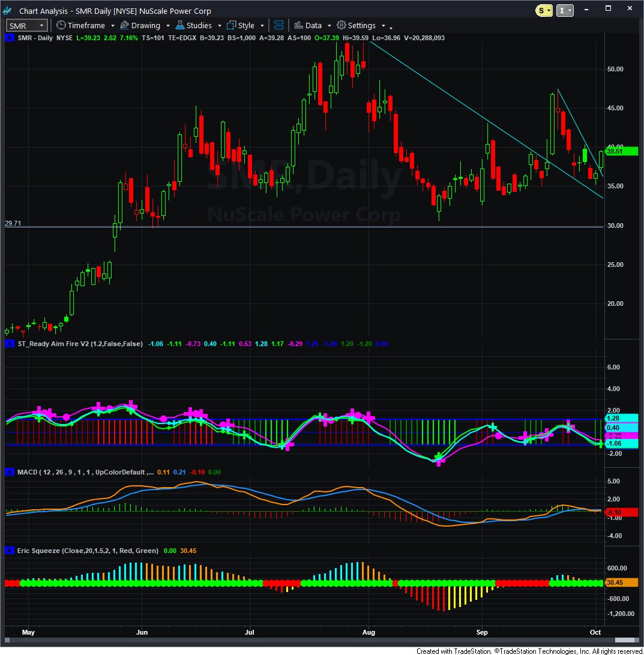
Task: Toggle the yellow S symbol link button
Action: click(x=544, y=10)
